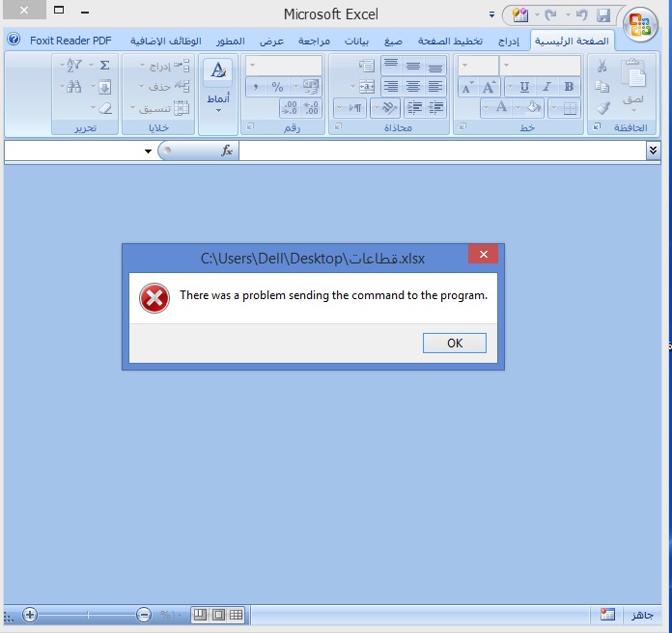Click the Top Align icon
The image size is (672, 633).
391,65
